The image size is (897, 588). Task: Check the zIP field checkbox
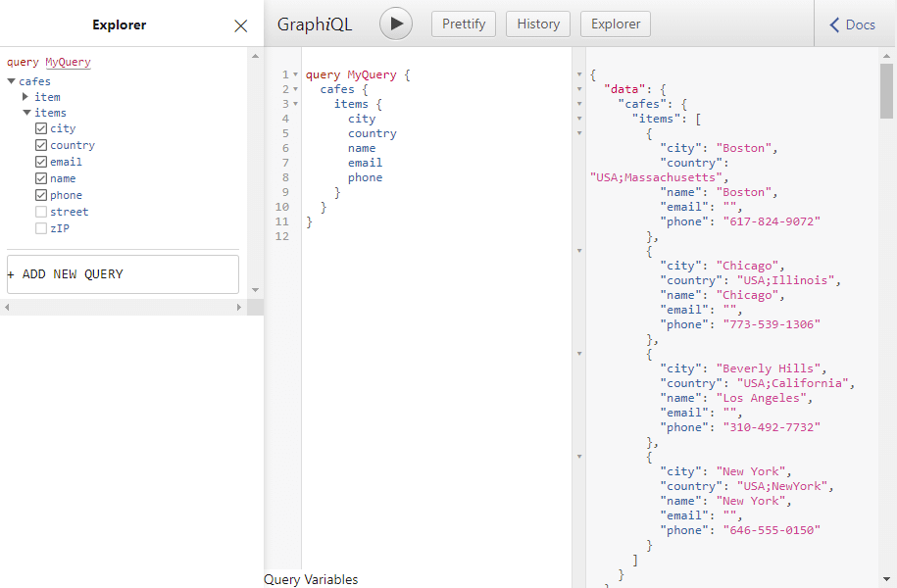[41, 228]
